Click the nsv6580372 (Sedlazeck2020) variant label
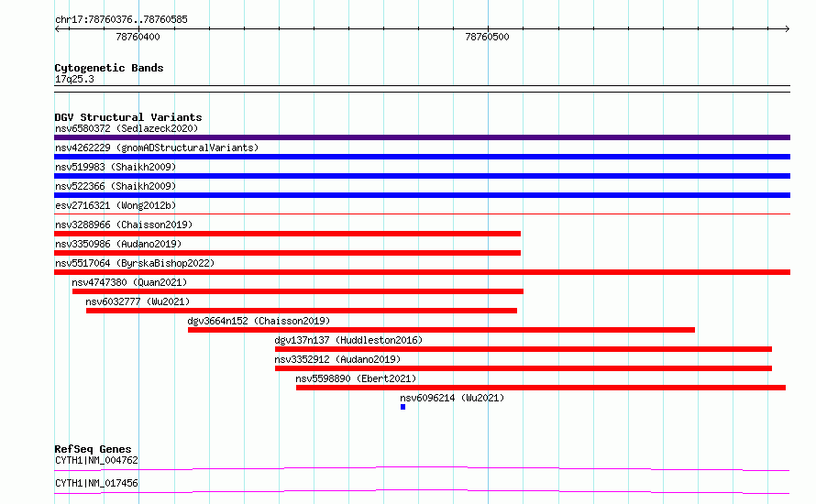This screenshot has width=816, height=504. pyautogui.click(x=127, y=128)
